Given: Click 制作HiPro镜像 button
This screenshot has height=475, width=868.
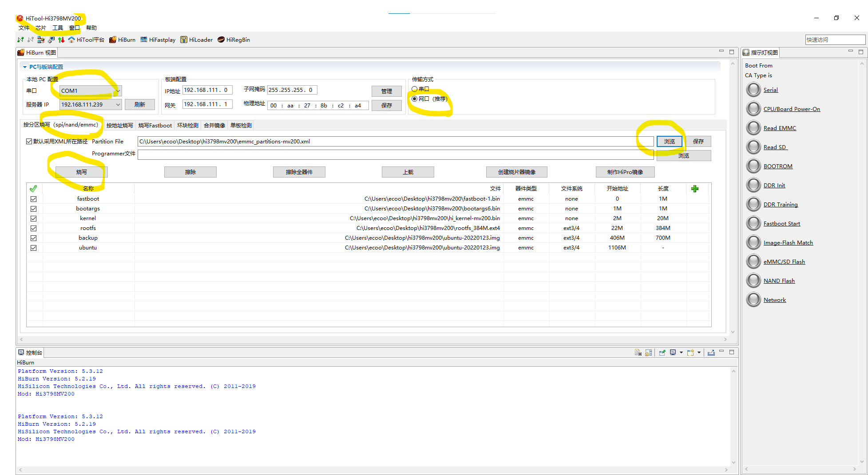Looking at the screenshot, I should coord(625,172).
